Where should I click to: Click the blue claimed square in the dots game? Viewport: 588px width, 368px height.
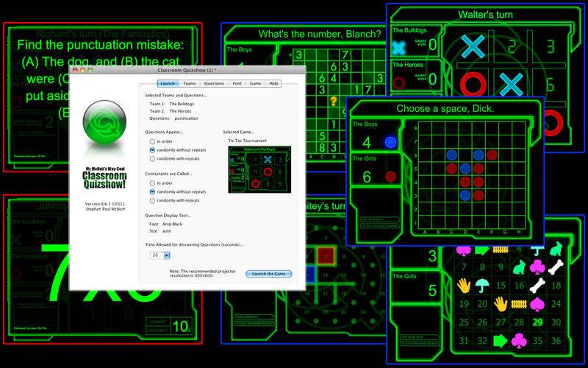tap(309, 275)
